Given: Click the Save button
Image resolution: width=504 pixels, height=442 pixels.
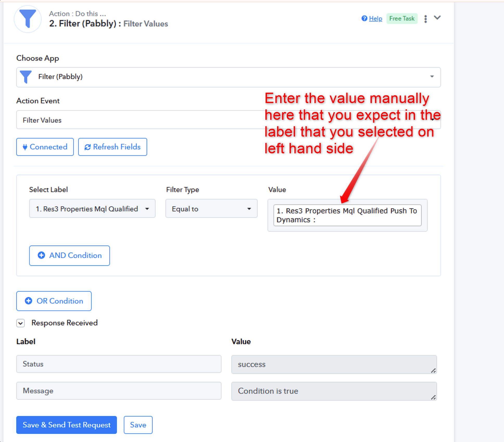Looking at the screenshot, I should (x=138, y=425).
